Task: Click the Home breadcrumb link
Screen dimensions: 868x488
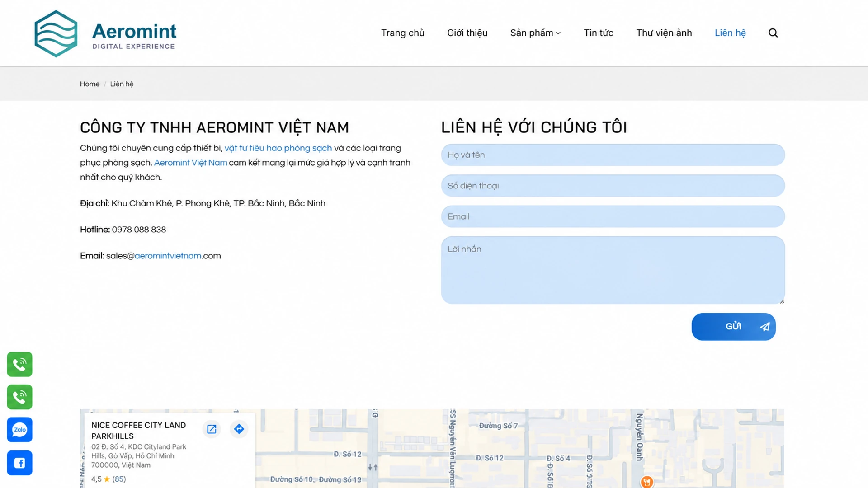Action: click(x=90, y=84)
